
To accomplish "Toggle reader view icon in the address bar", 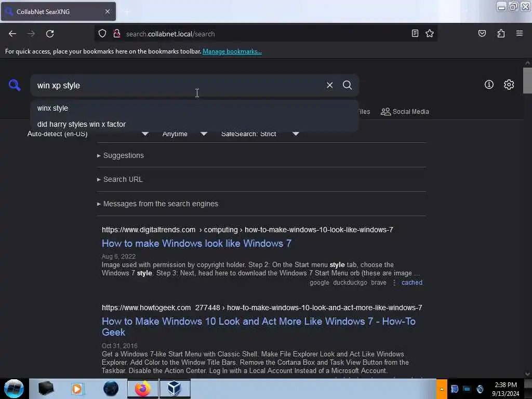I will [415, 34].
